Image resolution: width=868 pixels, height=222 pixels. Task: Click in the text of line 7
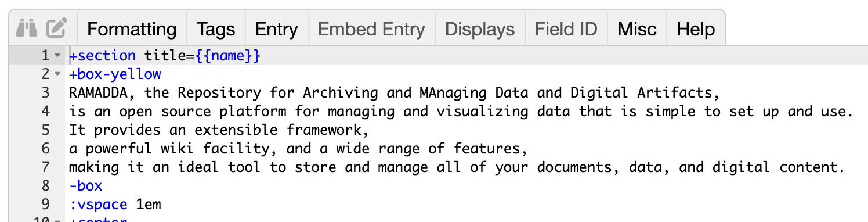(x=455, y=167)
